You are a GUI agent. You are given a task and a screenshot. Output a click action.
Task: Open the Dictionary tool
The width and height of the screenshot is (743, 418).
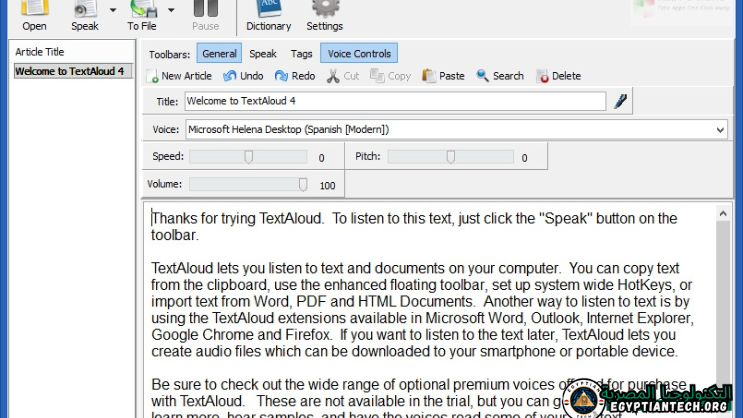269,16
